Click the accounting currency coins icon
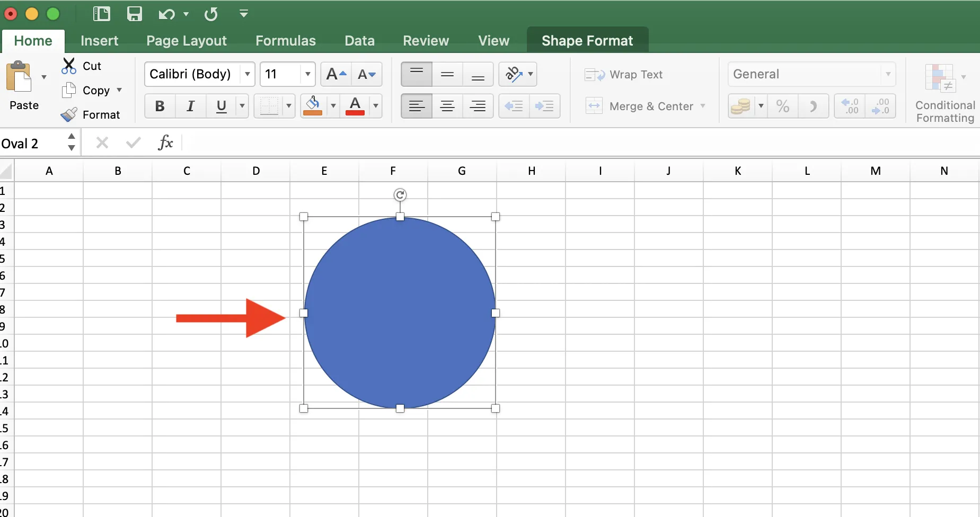This screenshot has height=517, width=980. 740,106
